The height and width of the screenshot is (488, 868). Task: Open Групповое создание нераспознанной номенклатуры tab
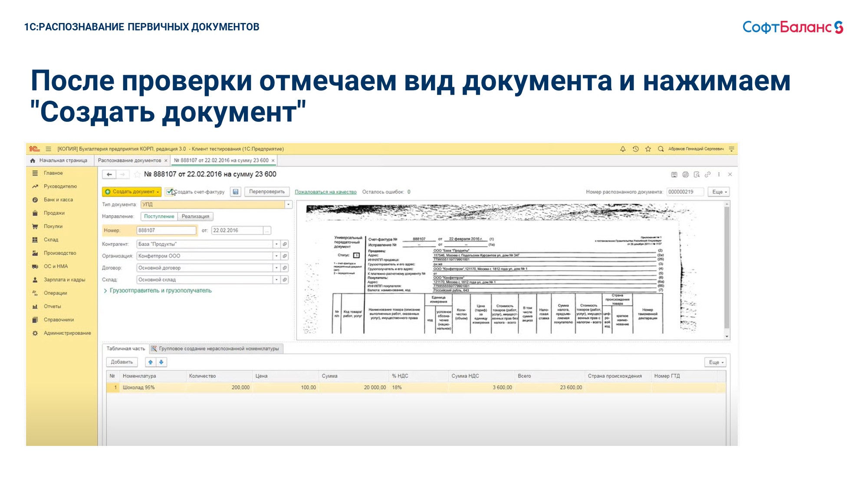coord(216,349)
